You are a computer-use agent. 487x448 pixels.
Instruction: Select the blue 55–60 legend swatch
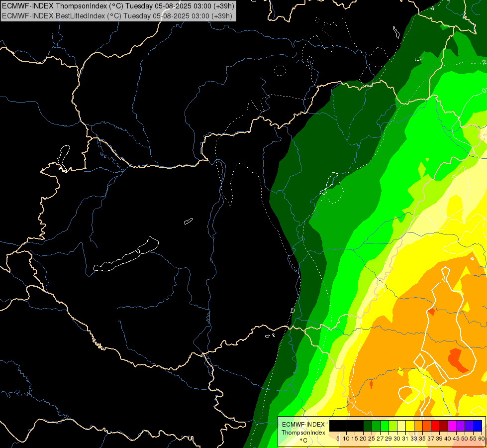click(x=478, y=426)
